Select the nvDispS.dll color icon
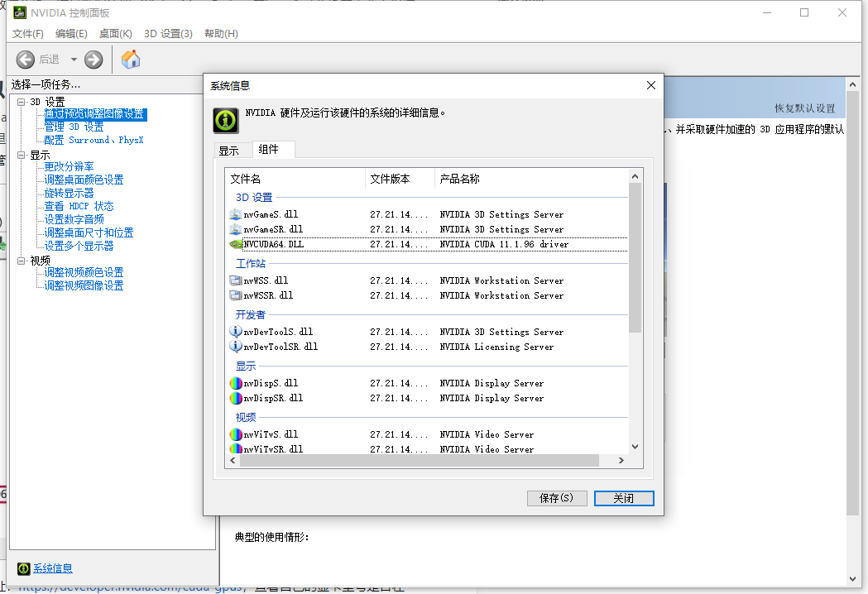This screenshot has width=868, height=594. point(235,383)
